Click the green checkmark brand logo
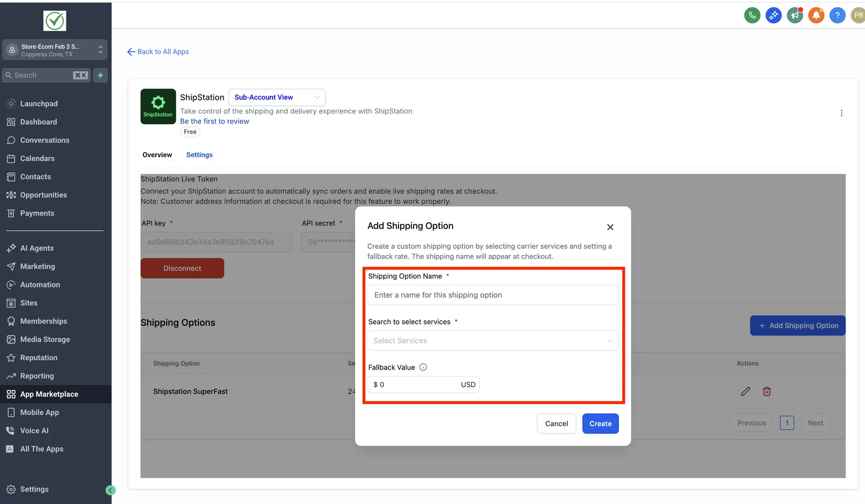 click(x=55, y=21)
